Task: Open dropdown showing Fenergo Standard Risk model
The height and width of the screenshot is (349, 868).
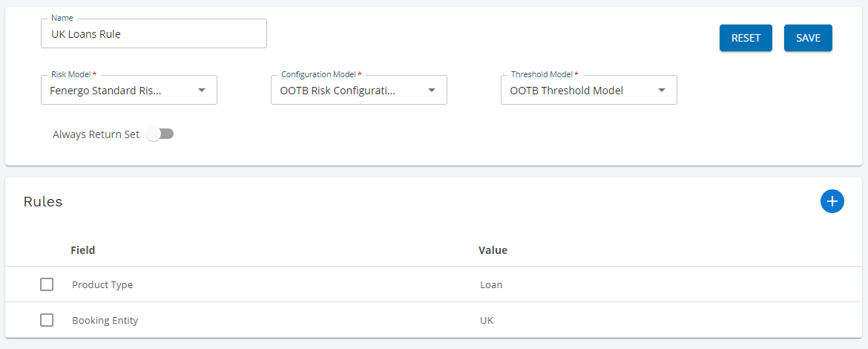Action: point(119,91)
